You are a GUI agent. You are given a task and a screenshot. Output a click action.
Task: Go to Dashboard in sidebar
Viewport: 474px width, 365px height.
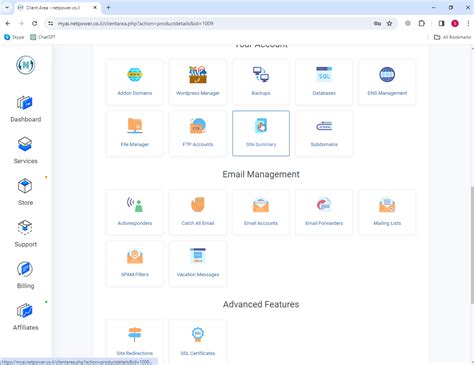[26, 109]
